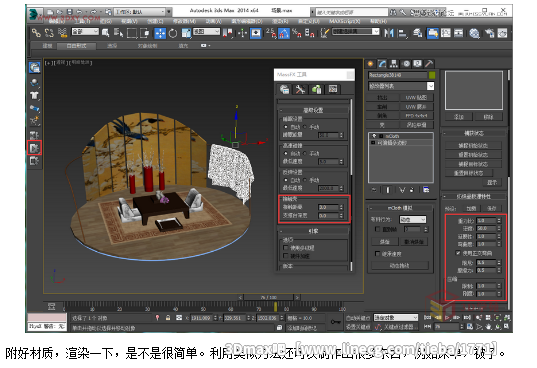This screenshot has height=368, width=537.
Task: Select 自动 radio under 睡眠设置
Action: (286, 127)
